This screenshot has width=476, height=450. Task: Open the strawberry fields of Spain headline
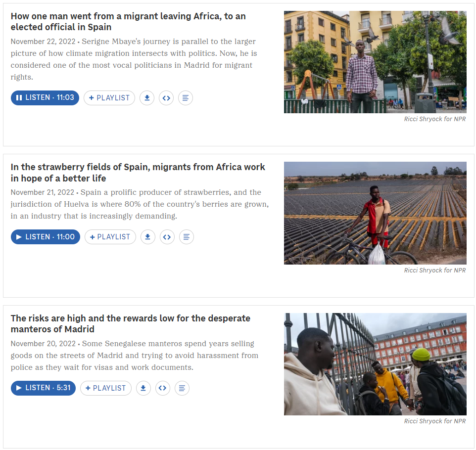pyautogui.click(x=138, y=173)
